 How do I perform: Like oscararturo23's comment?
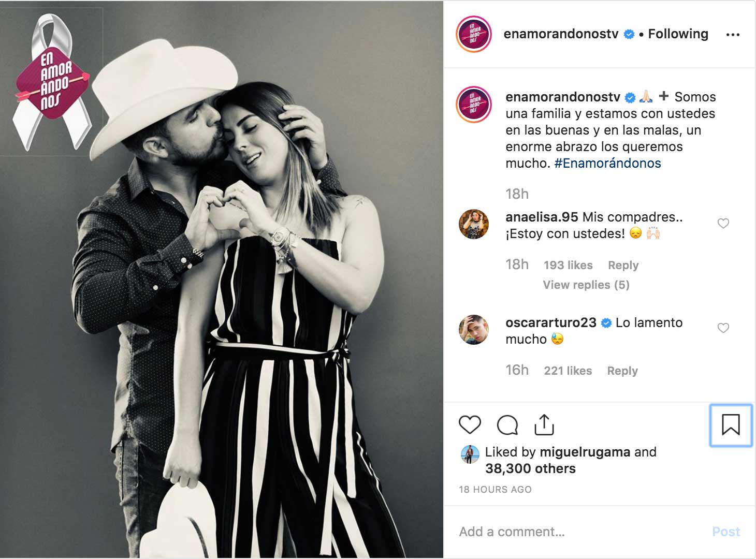click(723, 328)
